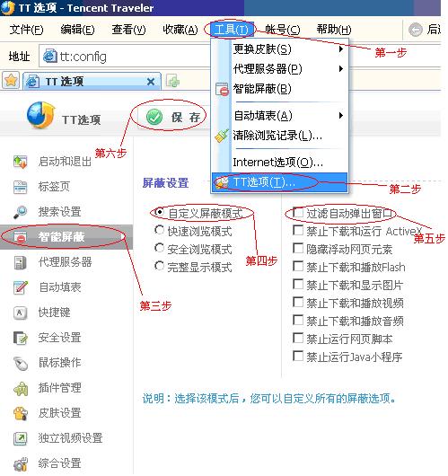Open the 收藏 menu
The width and height of the screenshot is (448, 476).
pyautogui.click(x=180, y=30)
